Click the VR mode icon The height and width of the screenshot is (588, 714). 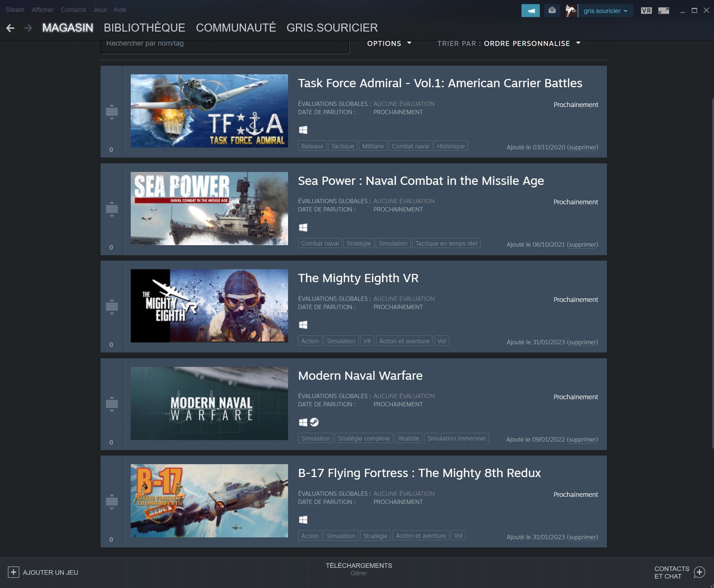click(646, 11)
